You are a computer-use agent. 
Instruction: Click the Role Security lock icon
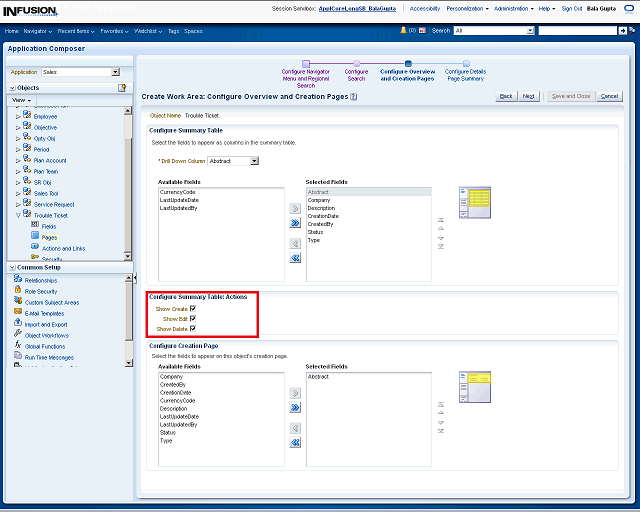(18, 291)
